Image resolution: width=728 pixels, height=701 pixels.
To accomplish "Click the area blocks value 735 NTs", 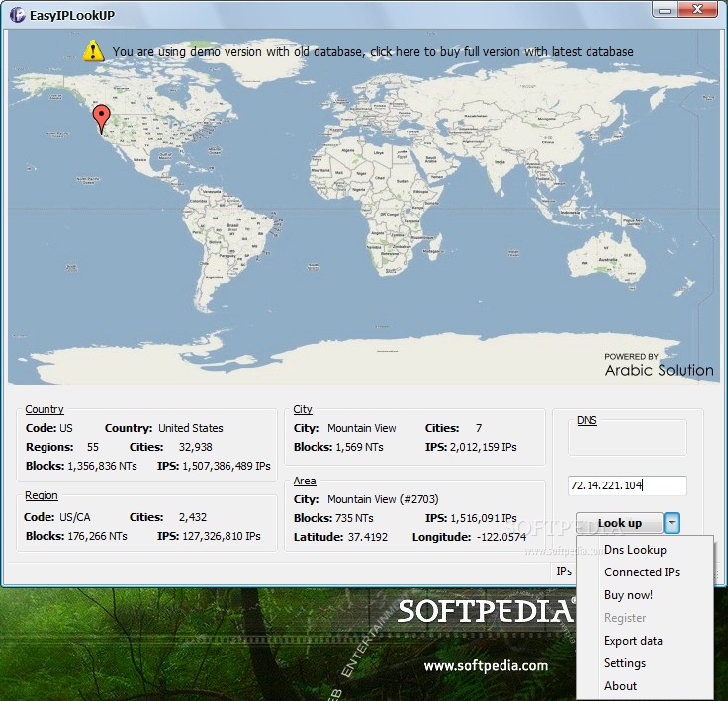I will tap(354, 518).
